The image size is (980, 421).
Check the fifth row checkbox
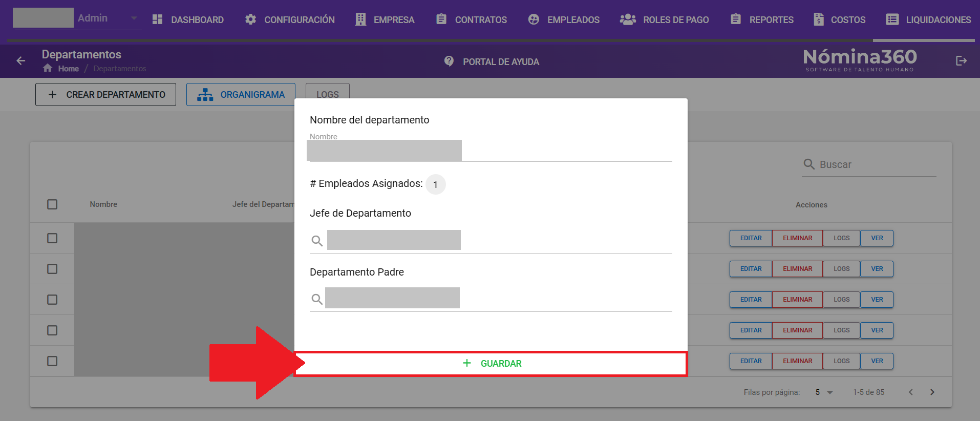click(x=52, y=361)
